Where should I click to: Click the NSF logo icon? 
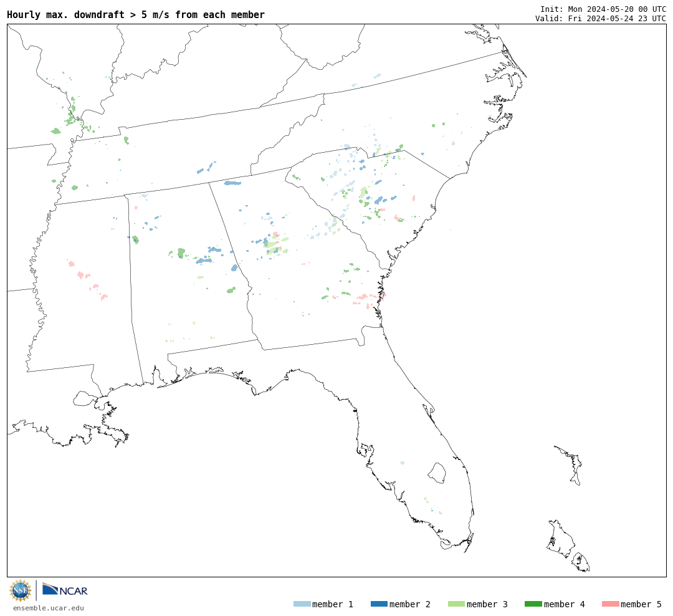click(x=21, y=590)
